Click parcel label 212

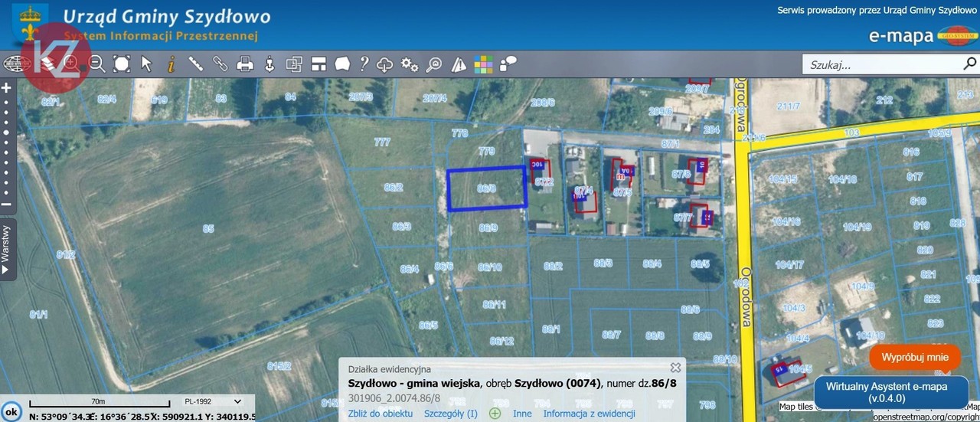click(x=884, y=100)
